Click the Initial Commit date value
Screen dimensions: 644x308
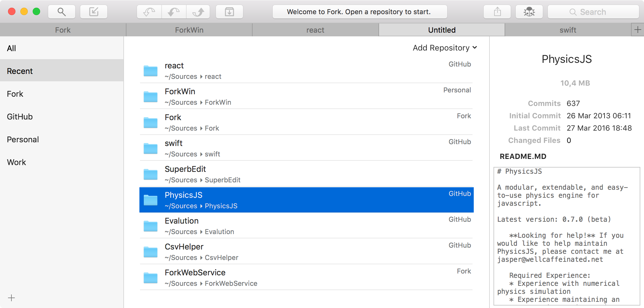[x=599, y=116]
